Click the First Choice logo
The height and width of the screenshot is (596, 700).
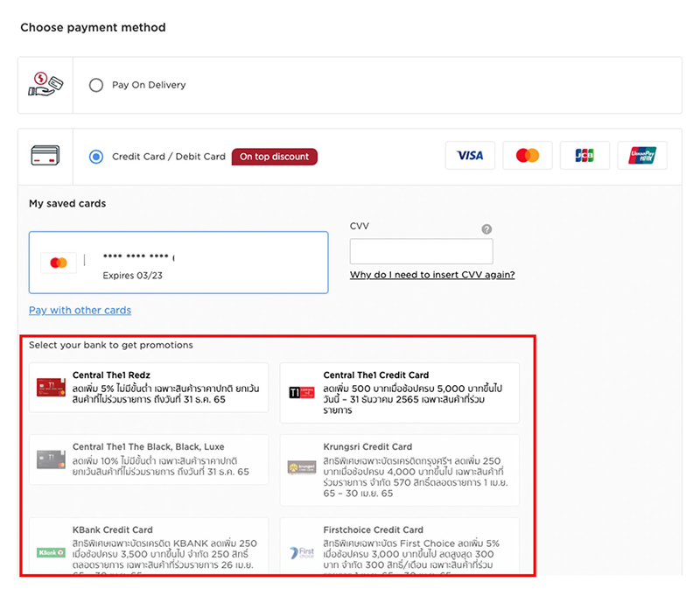tap(302, 553)
